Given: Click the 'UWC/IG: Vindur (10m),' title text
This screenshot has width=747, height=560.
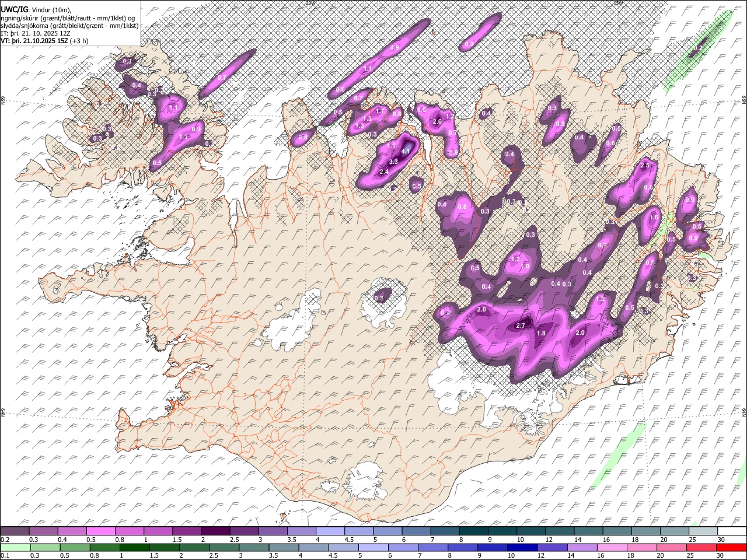Looking at the screenshot, I should pos(36,10).
